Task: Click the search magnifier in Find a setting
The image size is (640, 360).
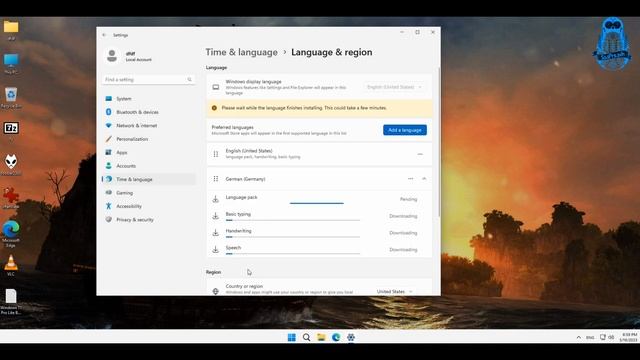Action: point(189,80)
